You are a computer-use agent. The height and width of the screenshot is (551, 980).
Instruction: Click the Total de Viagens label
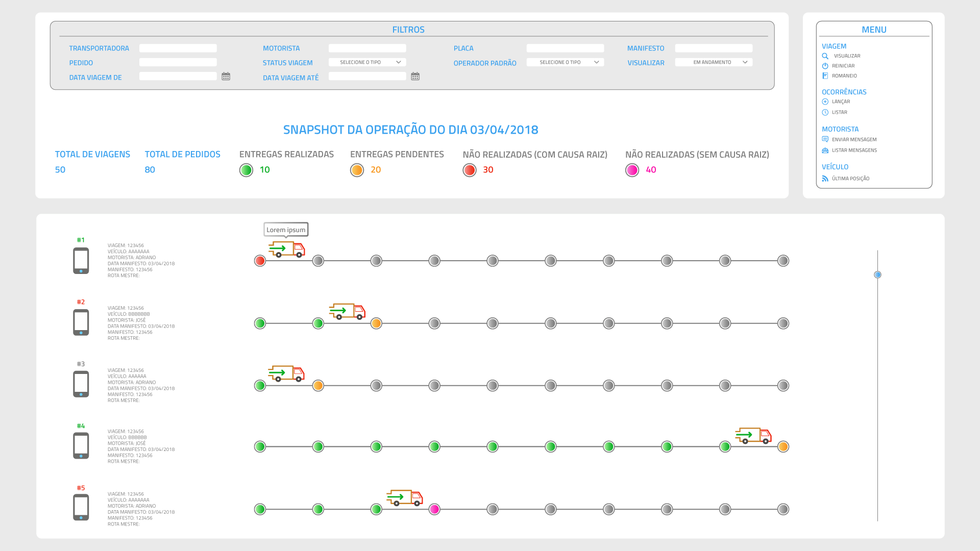coord(92,154)
